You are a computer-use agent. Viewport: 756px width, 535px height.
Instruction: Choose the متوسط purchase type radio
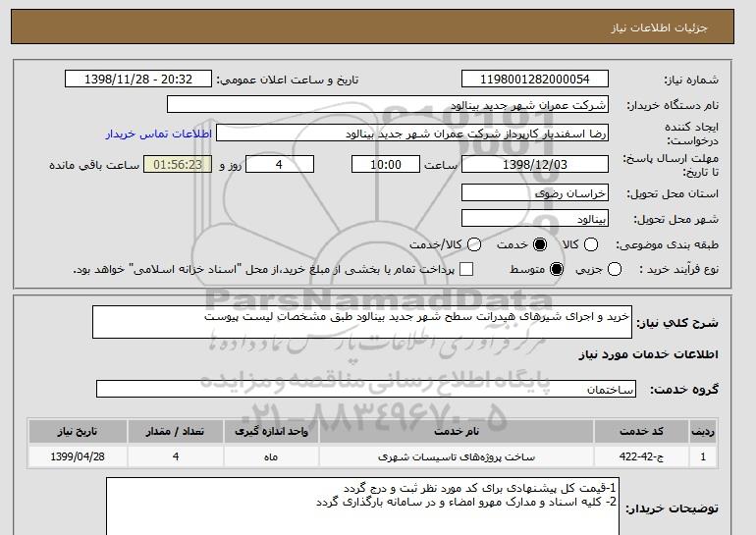557,269
